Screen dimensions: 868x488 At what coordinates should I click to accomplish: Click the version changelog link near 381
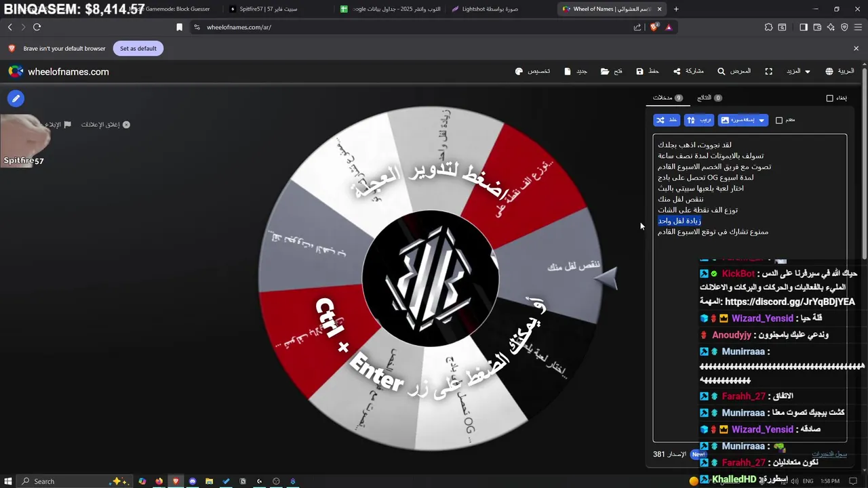[x=829, y=454]
